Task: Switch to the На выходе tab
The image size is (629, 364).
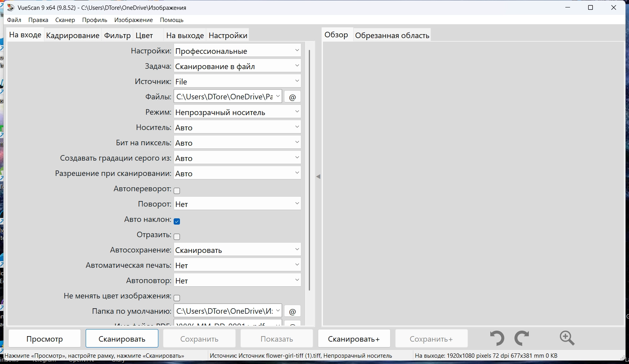Action: 185,35
